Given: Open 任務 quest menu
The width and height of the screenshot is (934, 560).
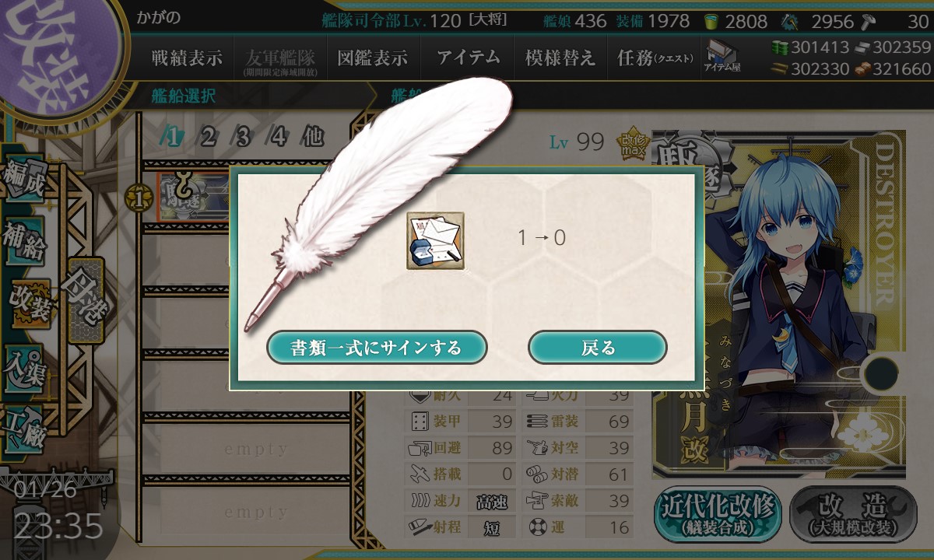Looking at the screenshot, I should point(654,58).
